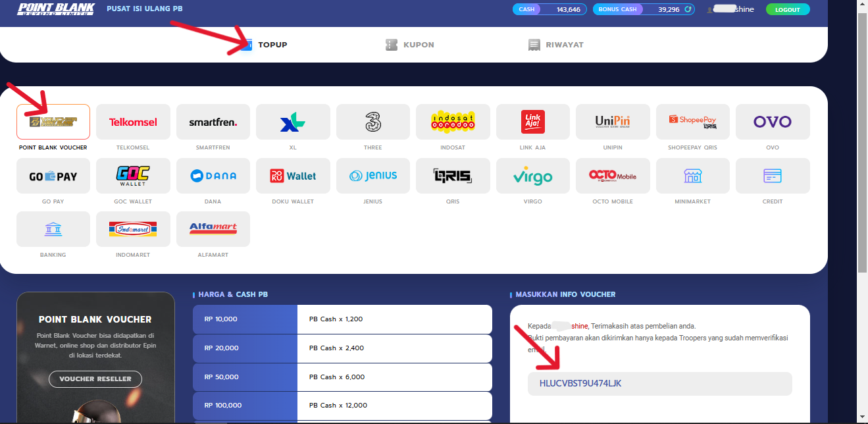Open the RIWAYAT history tab
The image size is (868, 424).
(556, 45)
